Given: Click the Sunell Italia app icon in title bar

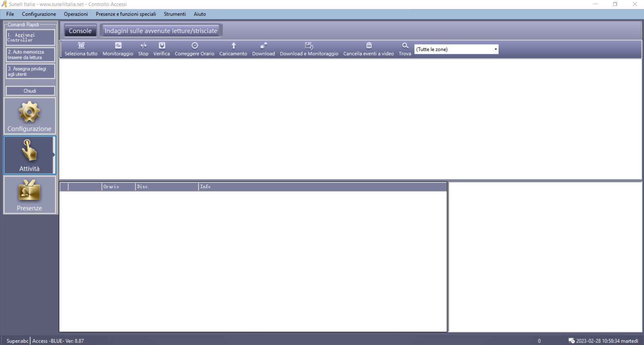Looking at the screenshot, I should click(x=4, y=4).
